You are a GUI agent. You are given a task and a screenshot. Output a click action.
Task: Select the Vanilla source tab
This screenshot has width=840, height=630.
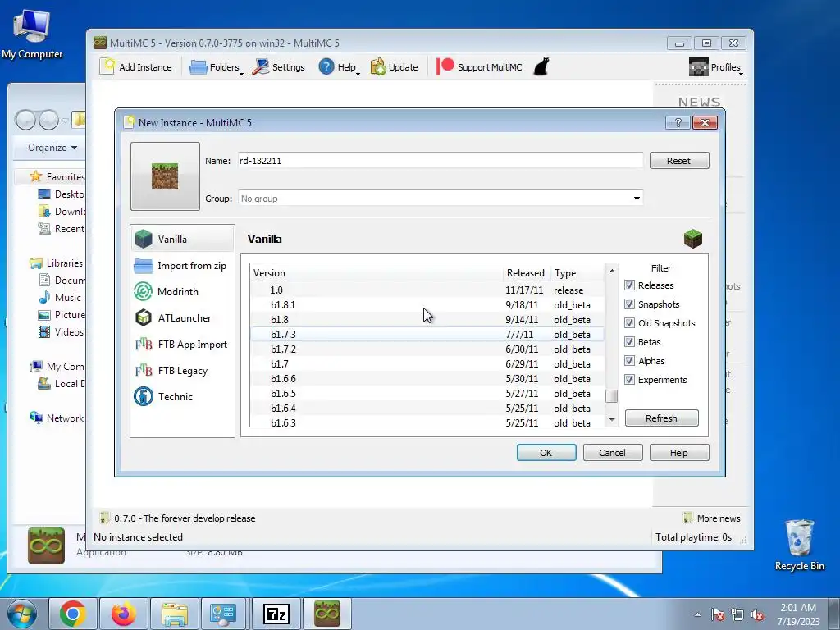(182, 239)
